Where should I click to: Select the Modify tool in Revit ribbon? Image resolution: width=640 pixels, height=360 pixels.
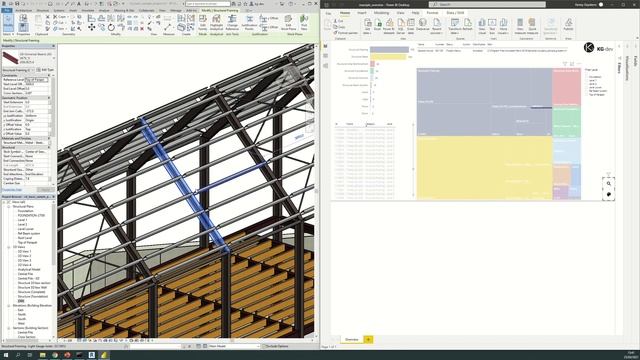tap(8, 24)
